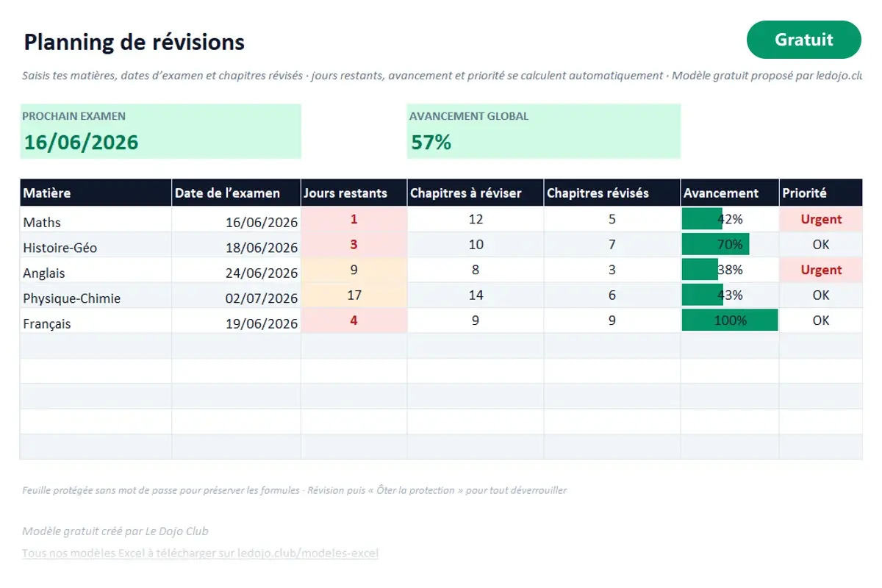This screenshot has height=588, width=882.
Task: Click the 38% progress bar for Anglais
Action: click(x=730, y=270)
